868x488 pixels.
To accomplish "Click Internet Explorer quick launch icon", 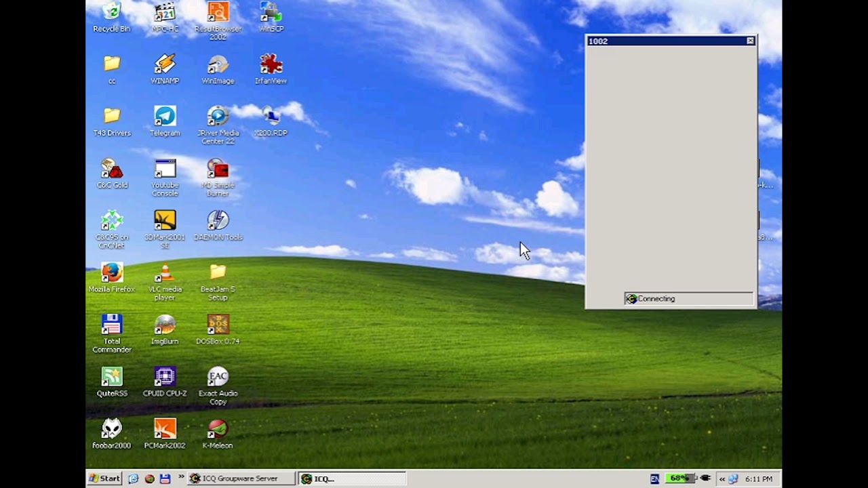I will (134, 479).
